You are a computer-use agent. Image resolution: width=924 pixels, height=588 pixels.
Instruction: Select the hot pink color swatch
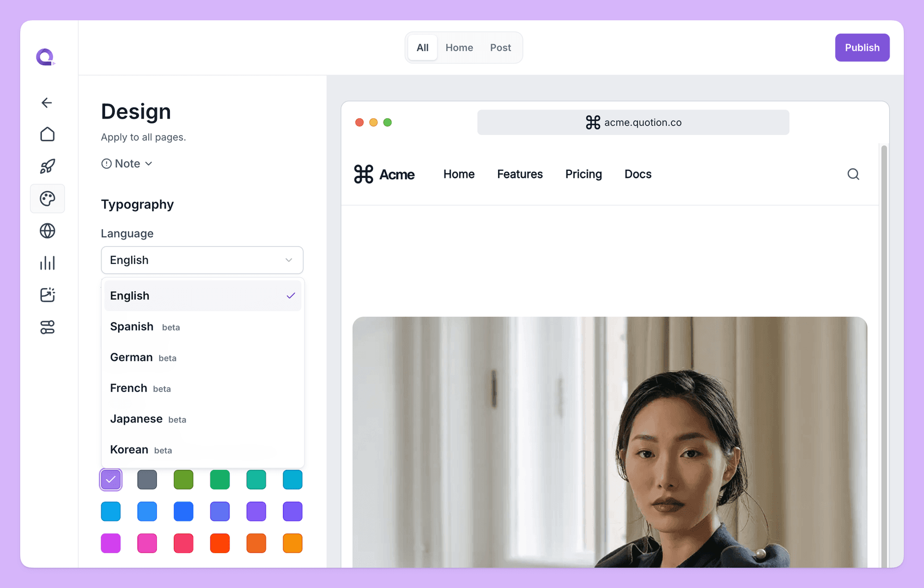coord(147,543)
